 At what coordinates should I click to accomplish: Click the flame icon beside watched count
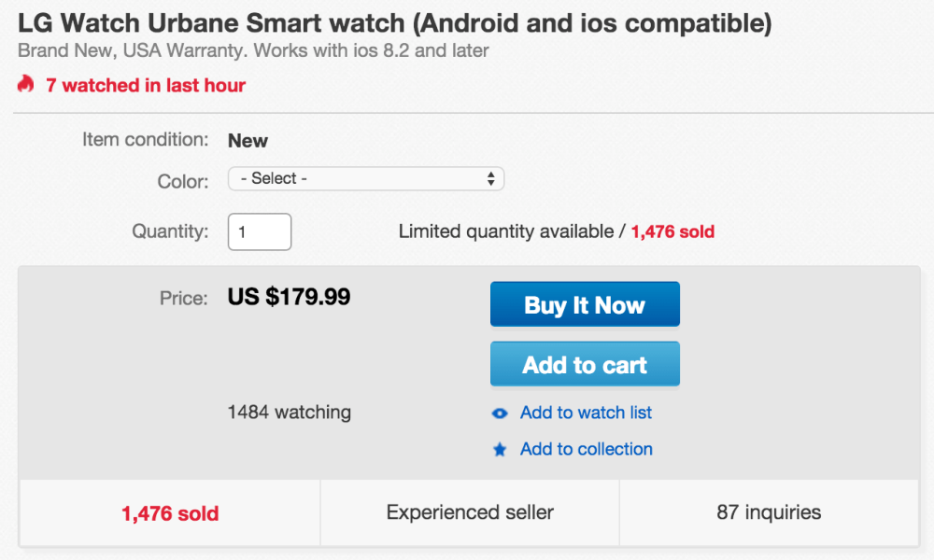25,84
